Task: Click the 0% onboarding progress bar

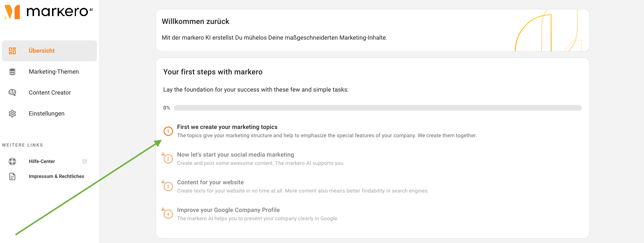Action: [378, 108]
